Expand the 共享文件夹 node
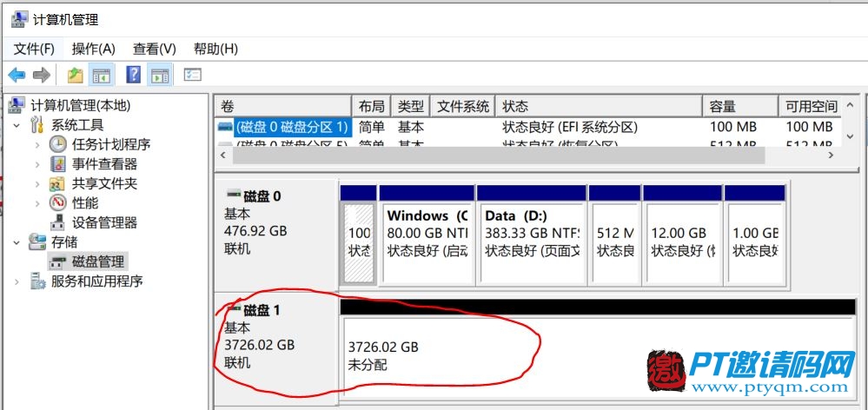Screen dimensions: 868x410 click(x=37, y=183)
